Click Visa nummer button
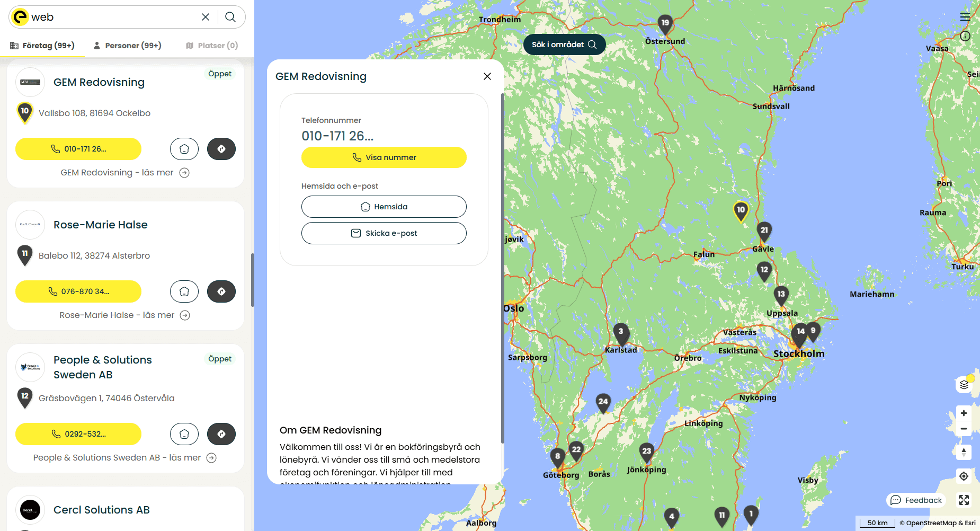Screen dimensions: 980x531 384,157
